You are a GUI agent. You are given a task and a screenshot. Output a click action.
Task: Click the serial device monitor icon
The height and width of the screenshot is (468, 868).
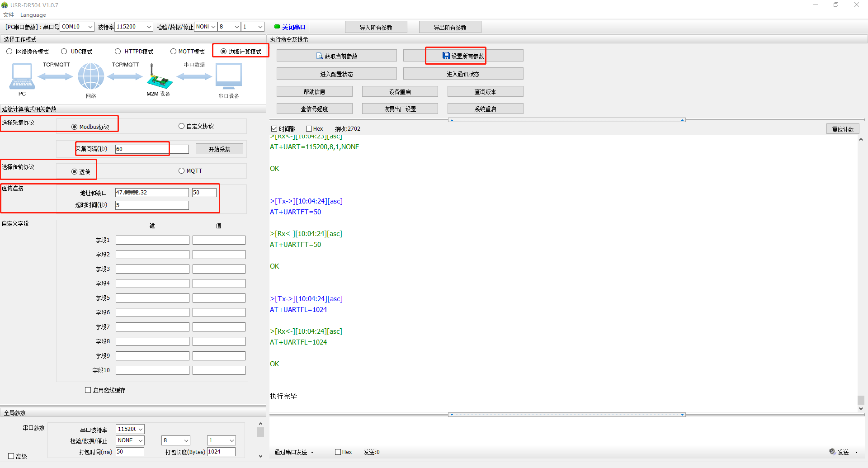(229, 76)
